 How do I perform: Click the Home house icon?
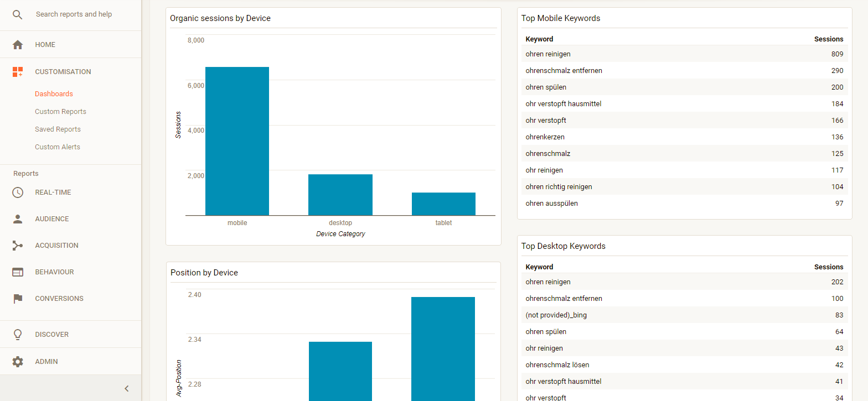pos(18,45)
